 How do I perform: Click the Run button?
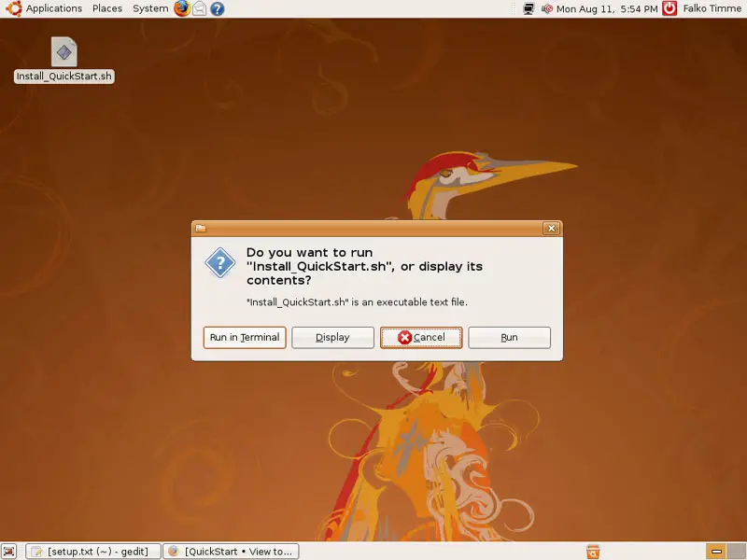click(509, 338)
